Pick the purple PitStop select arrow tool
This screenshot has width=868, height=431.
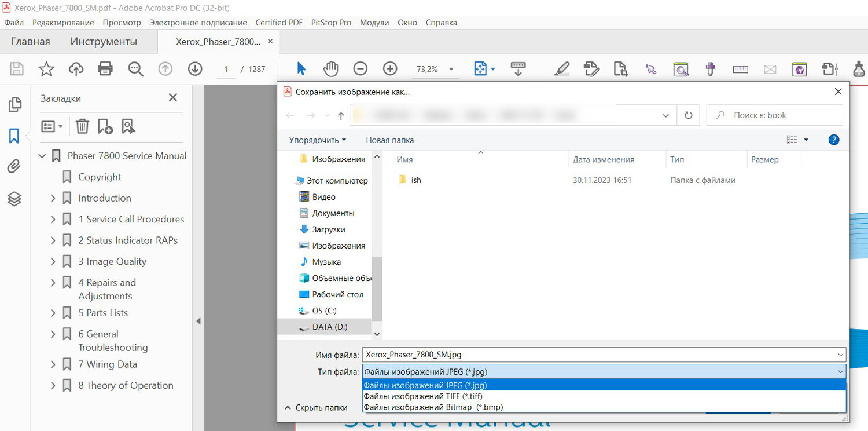(x=651, y=69)
